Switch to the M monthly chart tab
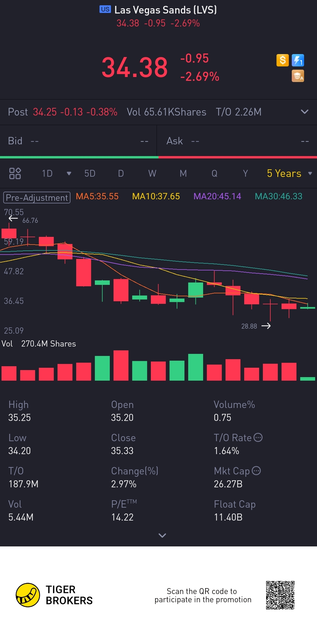The width and height of the screenshot is (317, 644). [183, 173]
